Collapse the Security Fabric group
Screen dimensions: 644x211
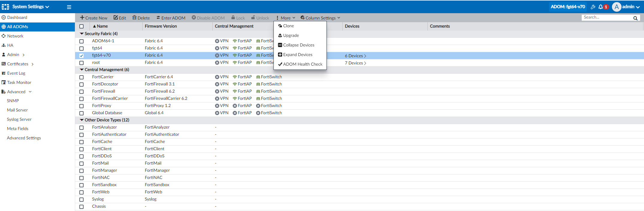(82, 34)
